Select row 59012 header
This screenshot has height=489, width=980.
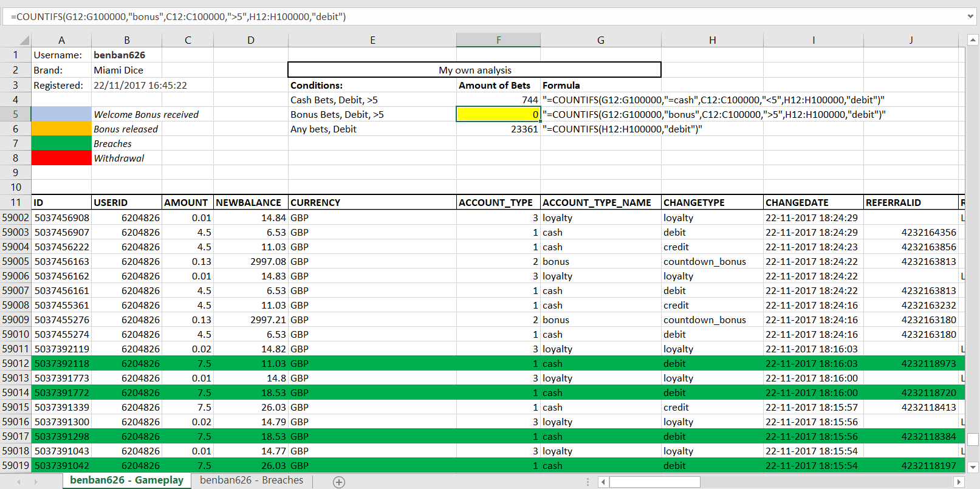[x=16, y=363]
